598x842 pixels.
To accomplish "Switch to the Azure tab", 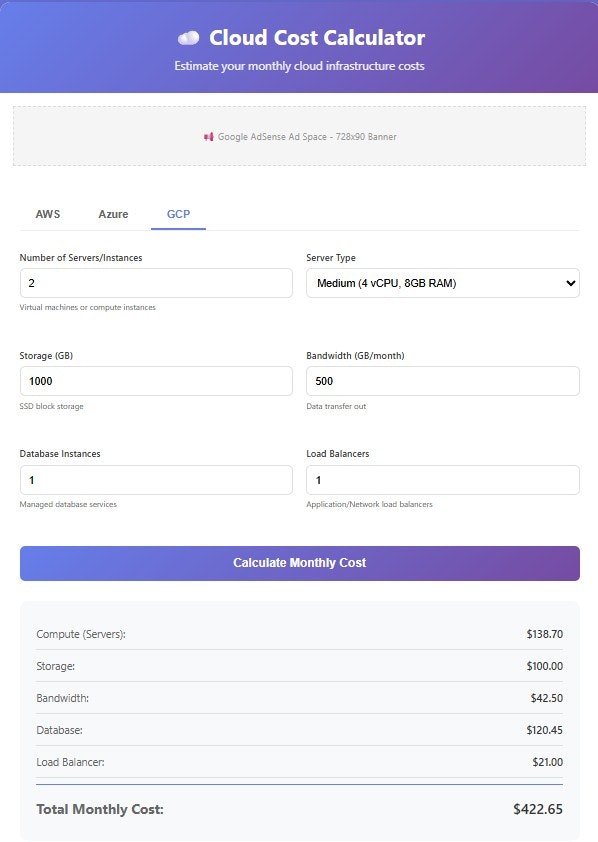I will (x=113, y=214).
